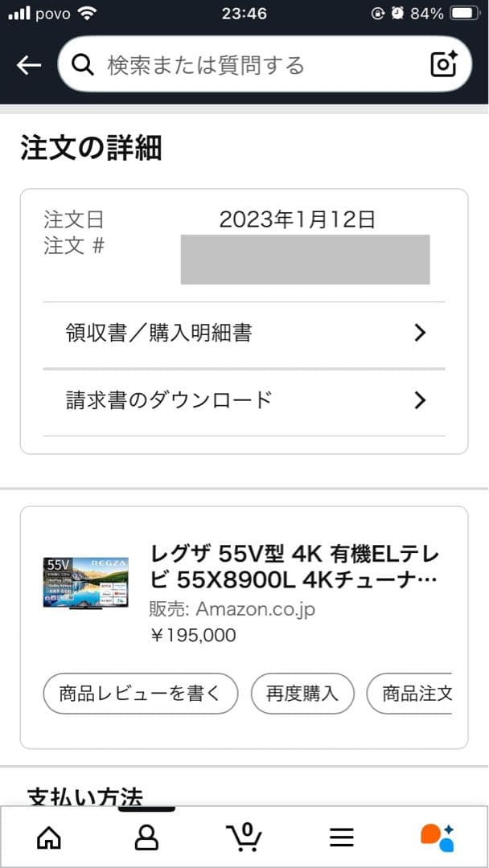
Task: Tap the magnifying glass in the search bar
Action: (x=83, y=65)
